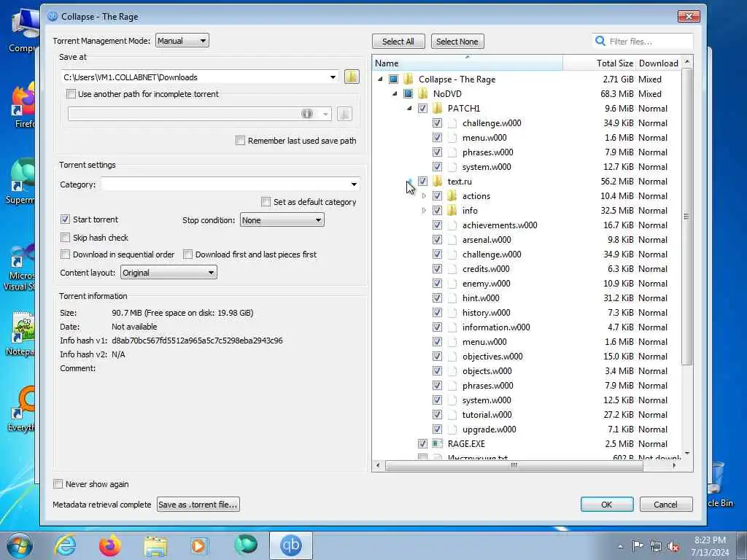Click the info folder icon
Screen dimensions: 747x560
click(452, 211)
